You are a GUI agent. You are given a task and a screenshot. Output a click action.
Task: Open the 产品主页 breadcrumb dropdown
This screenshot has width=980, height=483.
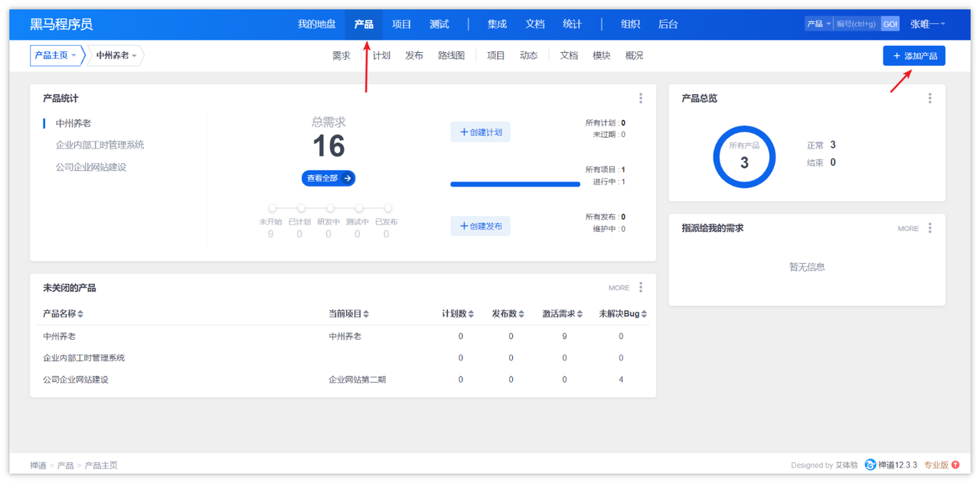click(x=55, y=56)
